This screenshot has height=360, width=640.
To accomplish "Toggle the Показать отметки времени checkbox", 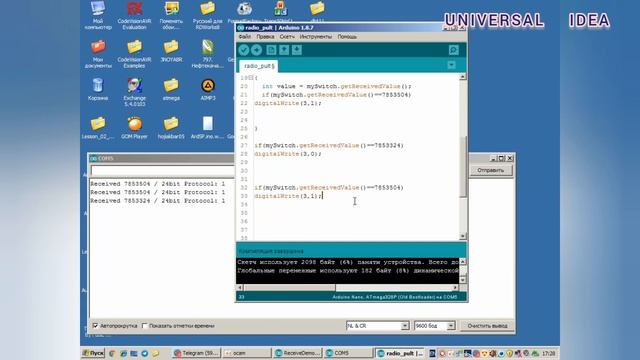I will (144, 326).
